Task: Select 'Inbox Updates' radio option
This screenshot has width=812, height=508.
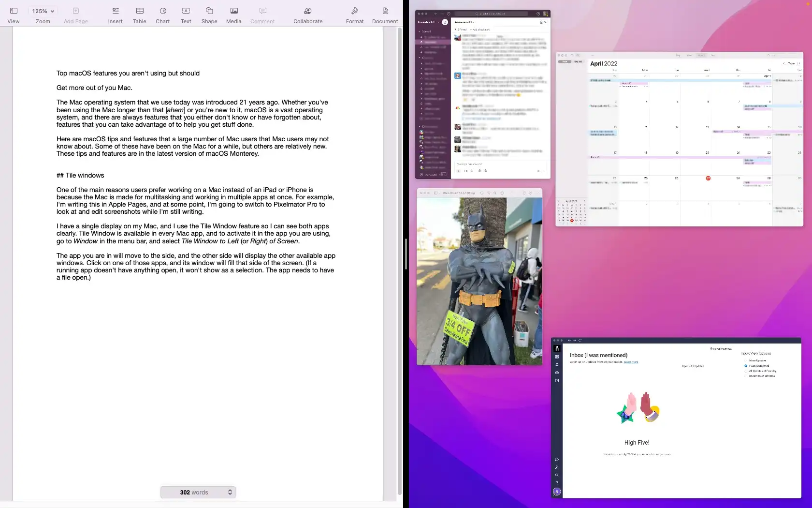Action: pos(746,360)
